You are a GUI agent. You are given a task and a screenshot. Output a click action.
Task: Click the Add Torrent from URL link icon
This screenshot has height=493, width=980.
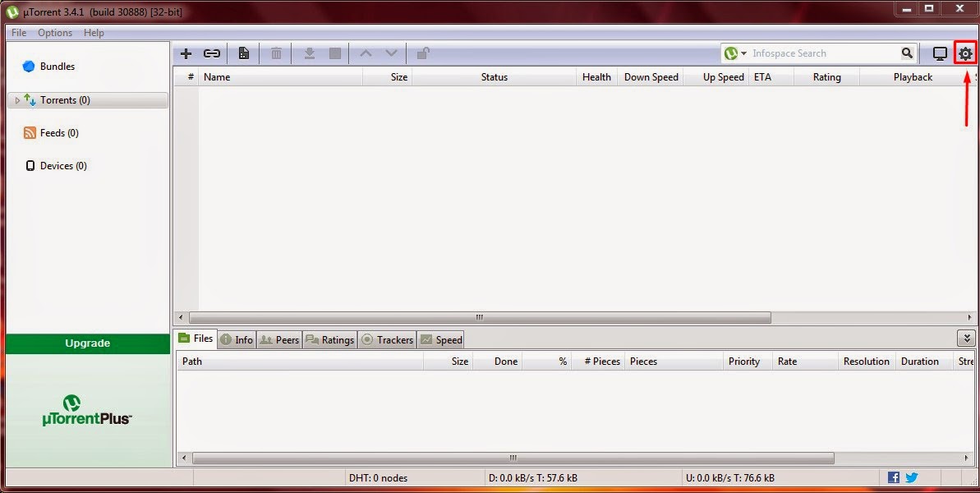point(212,53)
